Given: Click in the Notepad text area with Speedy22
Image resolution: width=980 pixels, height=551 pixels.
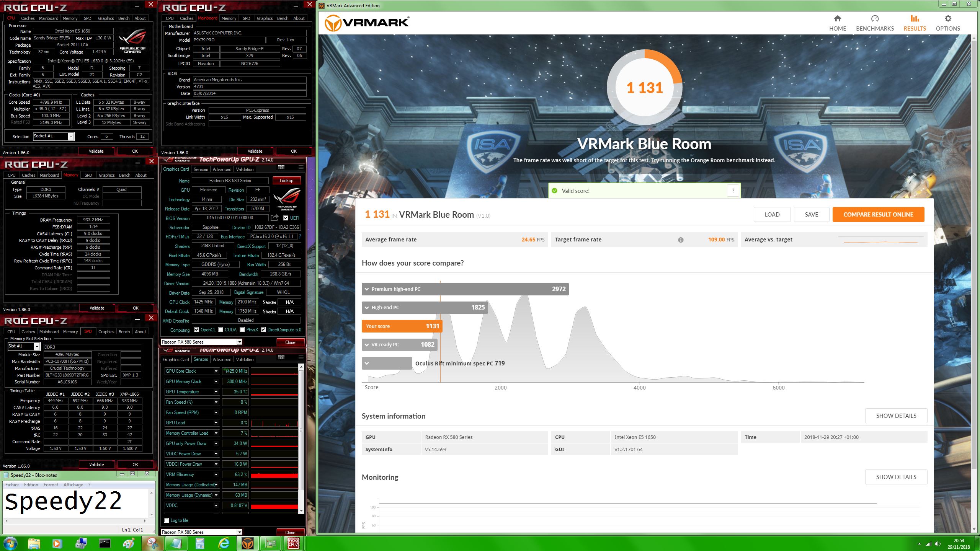Looking at the screenshot, I should (76, 503).
